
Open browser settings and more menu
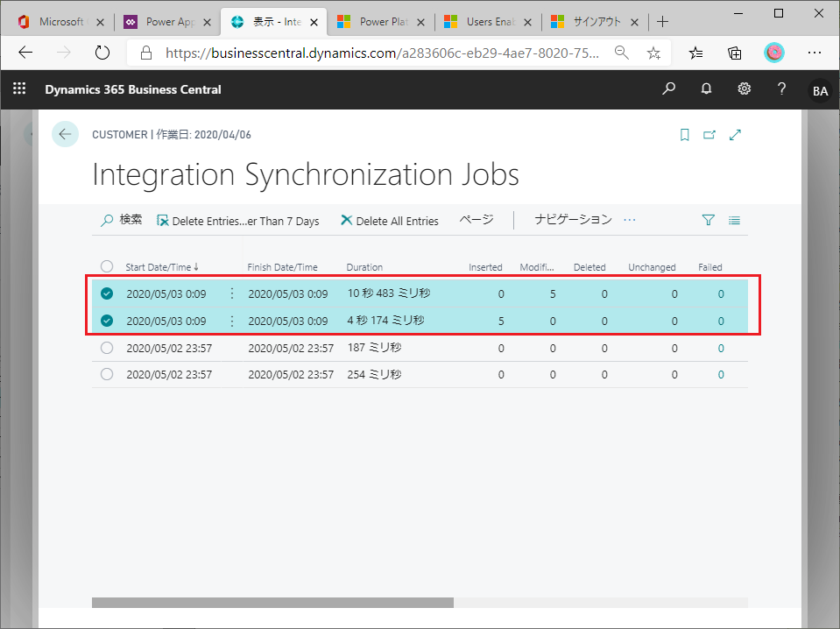pyautogui.click(x=815, y=53)
